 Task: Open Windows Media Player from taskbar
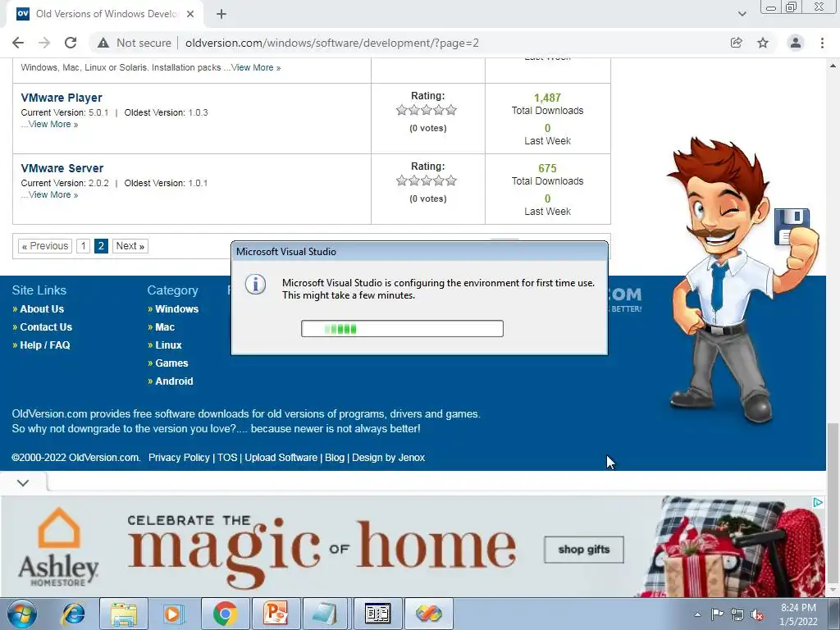174,614
